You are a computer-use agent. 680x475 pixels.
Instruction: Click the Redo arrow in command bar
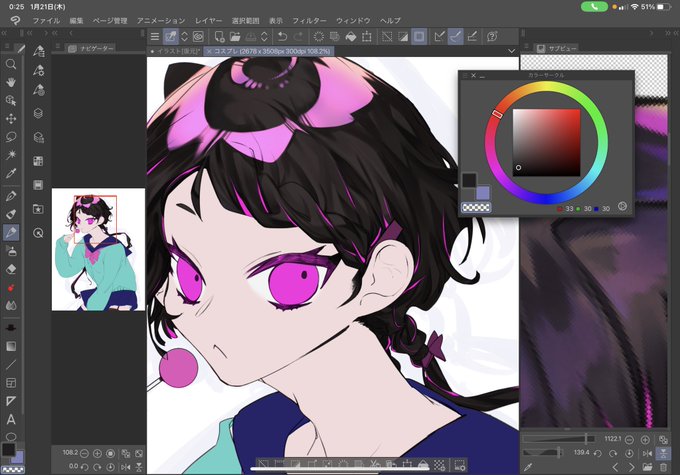pyautogui.click(x=298, y=37)
